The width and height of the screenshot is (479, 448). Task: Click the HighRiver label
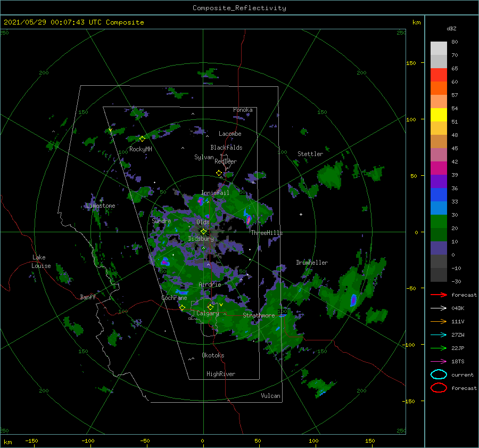[221, 374]
